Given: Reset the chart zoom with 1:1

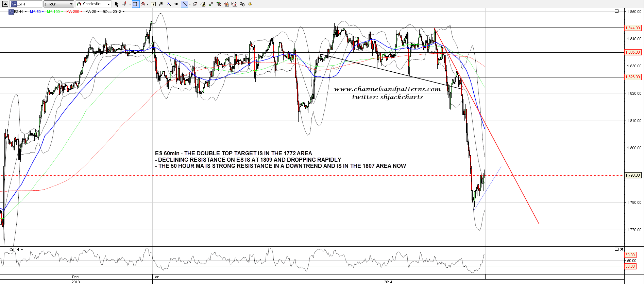Looking at the screenshot, I should tap(176, 4).
